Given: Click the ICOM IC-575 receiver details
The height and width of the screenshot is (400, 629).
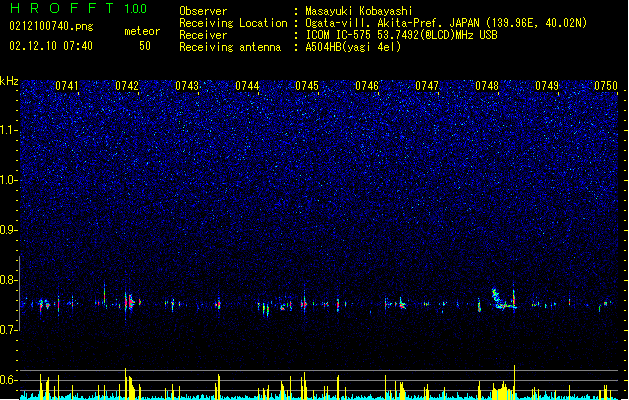Looking at the screenshot, I should coord(402,35).
